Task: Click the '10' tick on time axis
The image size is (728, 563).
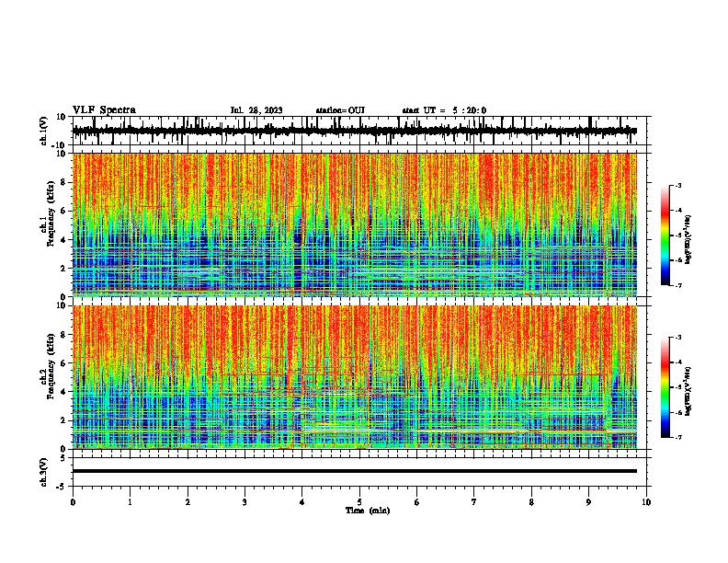Action: pyautogui.click(x=646, y=502)
